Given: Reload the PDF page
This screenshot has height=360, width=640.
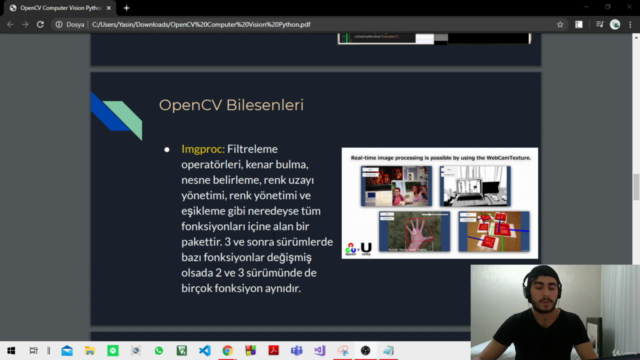Looking at the screenshot, I should coord(40,24).
